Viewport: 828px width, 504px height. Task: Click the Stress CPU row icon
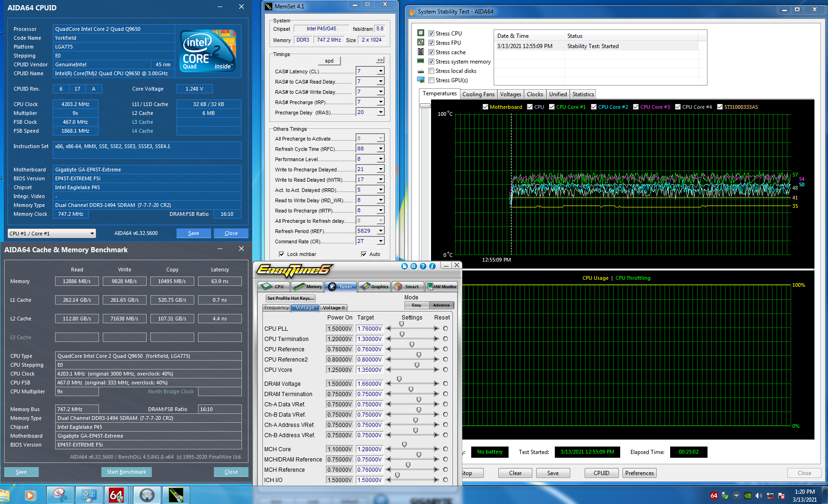(421, 33)
